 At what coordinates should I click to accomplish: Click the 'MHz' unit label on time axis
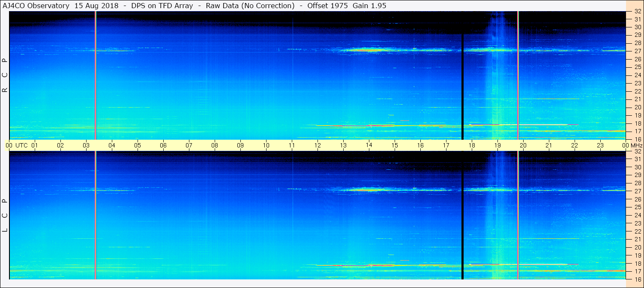(636, 145)
